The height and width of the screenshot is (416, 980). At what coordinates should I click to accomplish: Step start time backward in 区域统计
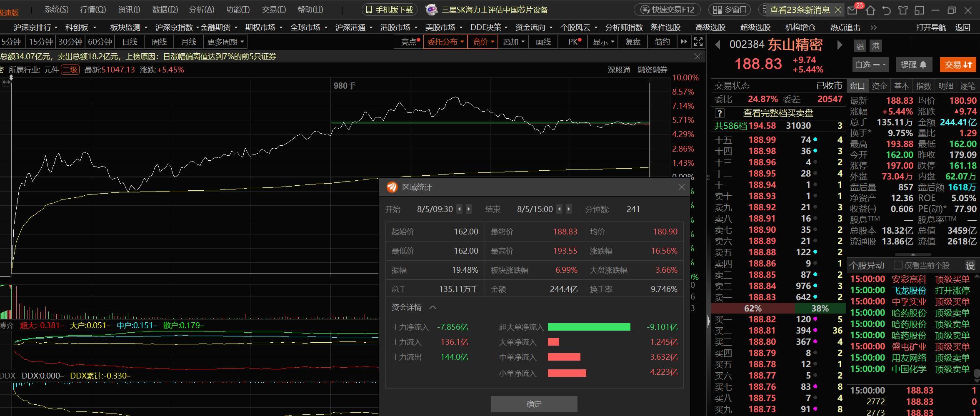[x=460, y=209]
